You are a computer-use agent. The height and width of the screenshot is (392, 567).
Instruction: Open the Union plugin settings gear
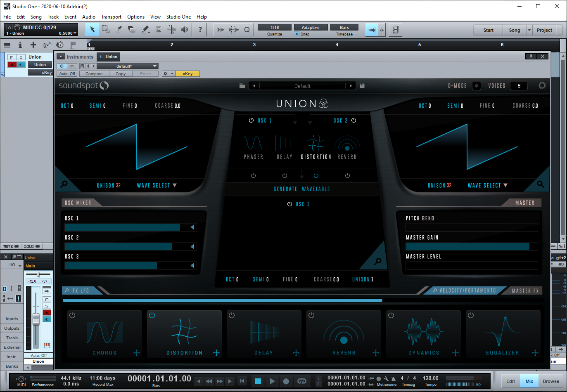pyautogui.click(x=542, y=85)
